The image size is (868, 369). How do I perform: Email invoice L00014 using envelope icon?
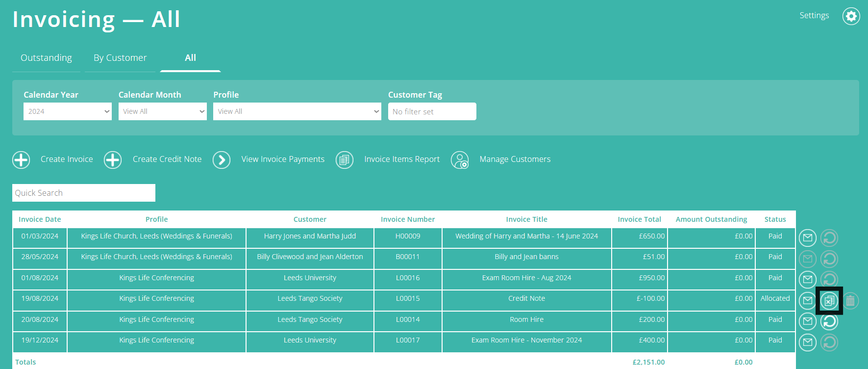[x=808, y=321]
